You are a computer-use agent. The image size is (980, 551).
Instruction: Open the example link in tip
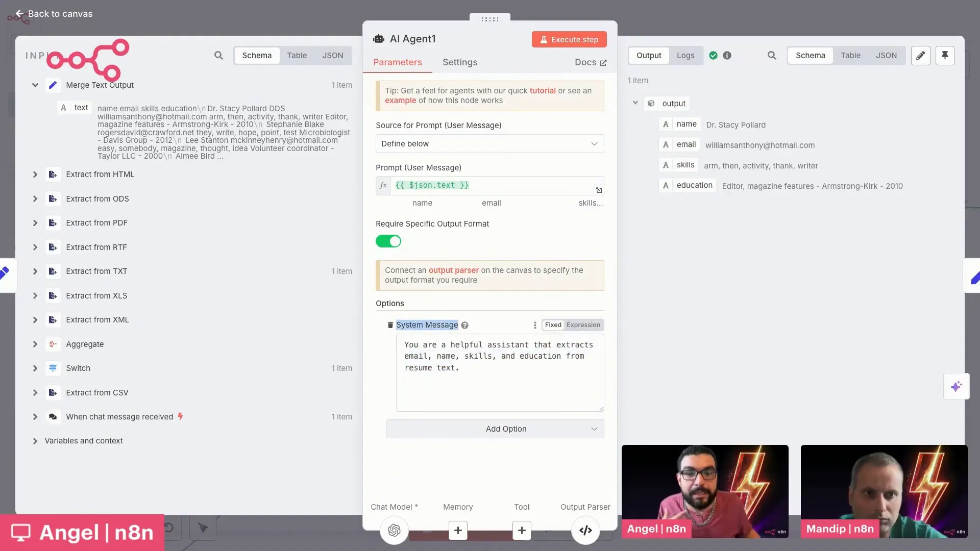tap(400, 101)
